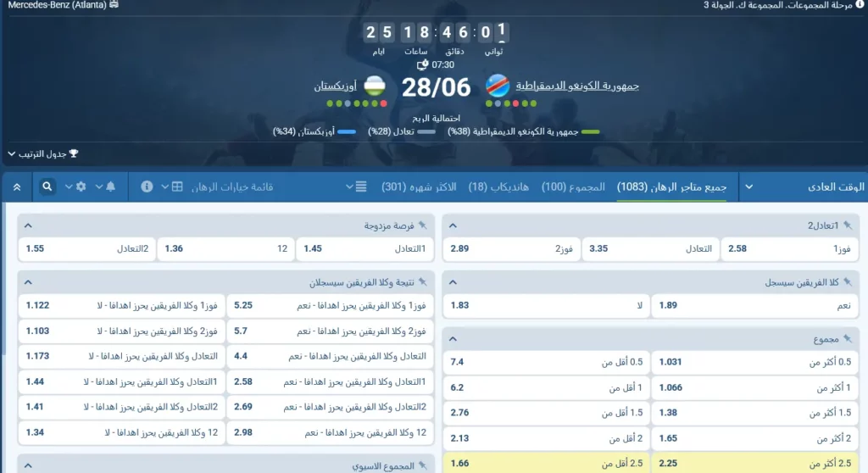Collapse the مجموع section

(453, 339)
